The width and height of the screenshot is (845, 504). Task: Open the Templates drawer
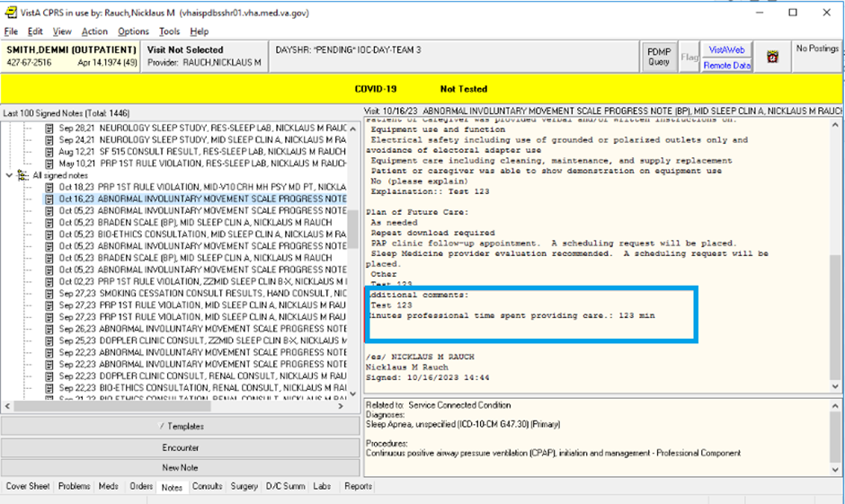pos(180,426)
